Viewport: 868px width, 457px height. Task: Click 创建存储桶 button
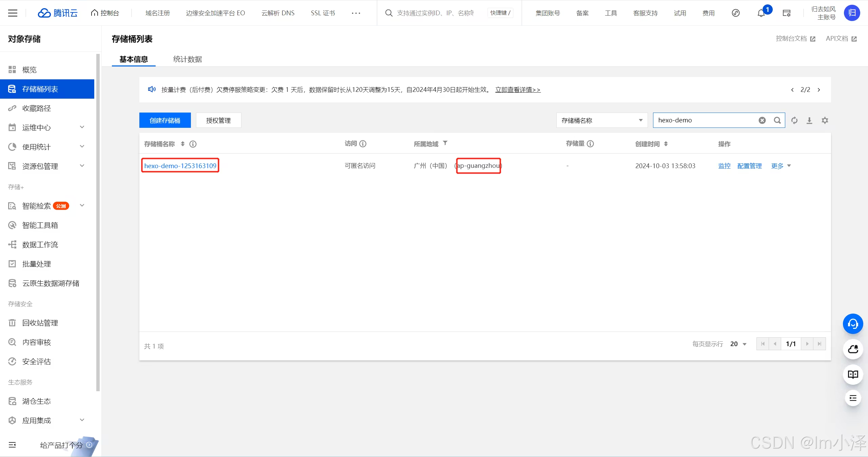[165, 120]
